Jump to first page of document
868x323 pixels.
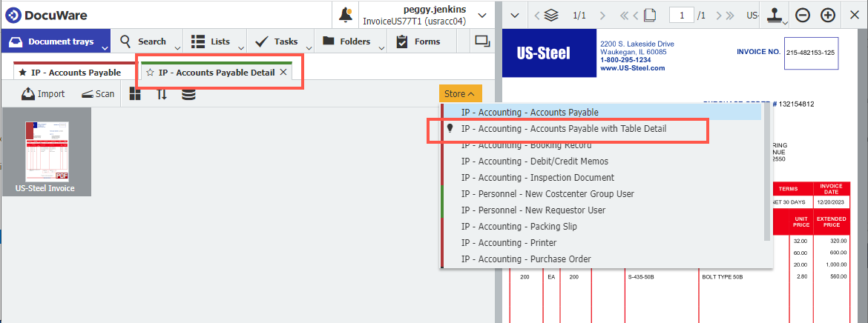(624, 16)
